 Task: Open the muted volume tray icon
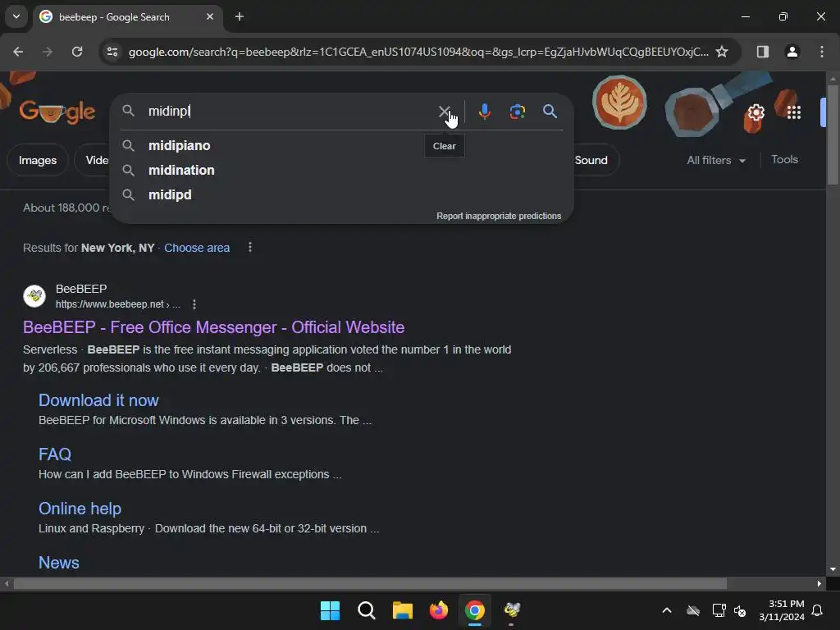pyautogui.click(x=741, y=610)
